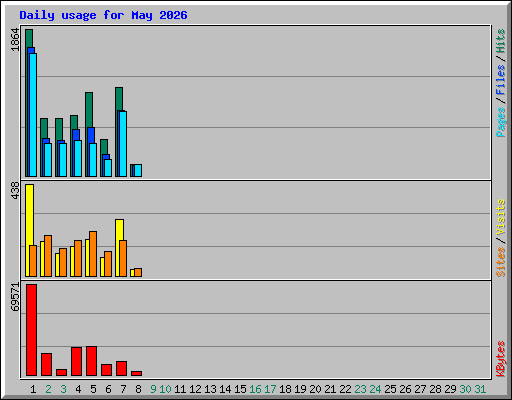
Task: Click day label 26 on the axis
Action: click(405, 389)
